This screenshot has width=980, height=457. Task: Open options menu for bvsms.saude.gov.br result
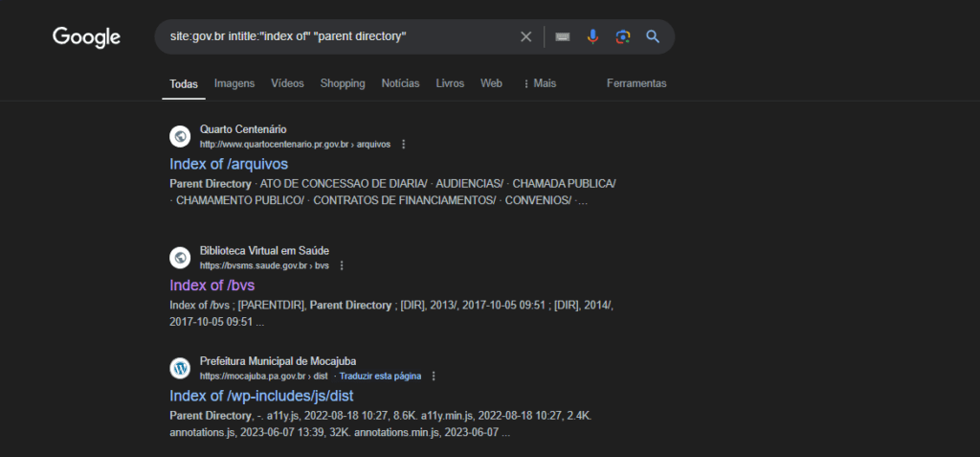pyautogui.click(x=342, y=265)
